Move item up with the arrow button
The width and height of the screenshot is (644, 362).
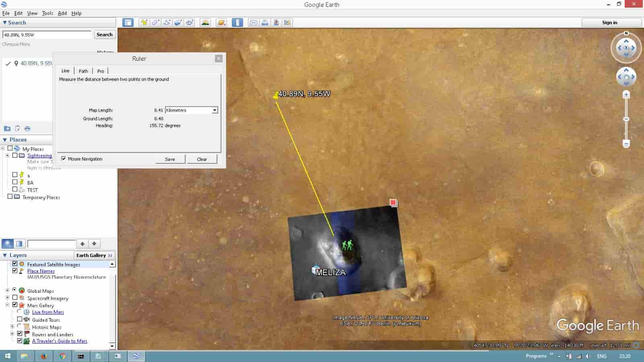click(83, 244)
